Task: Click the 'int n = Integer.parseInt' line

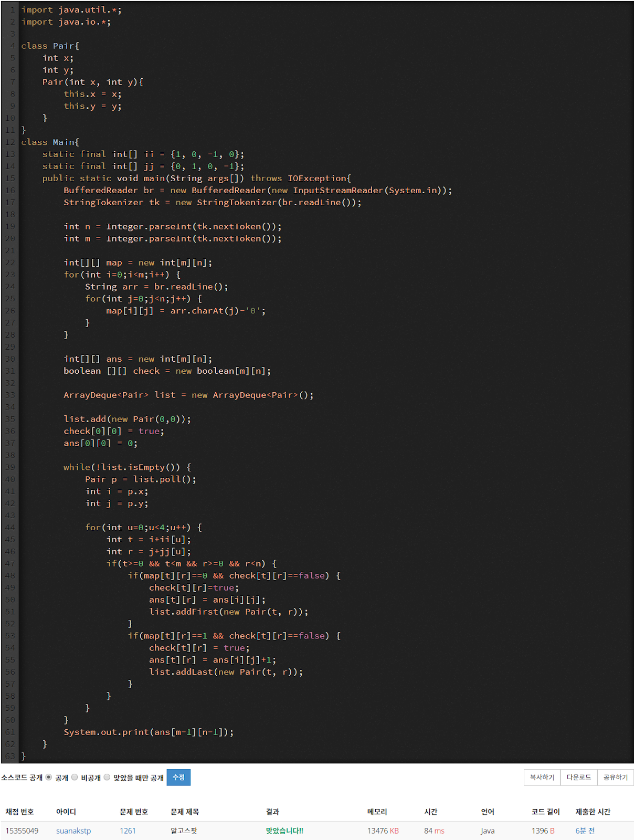Action: click(173, 227)
